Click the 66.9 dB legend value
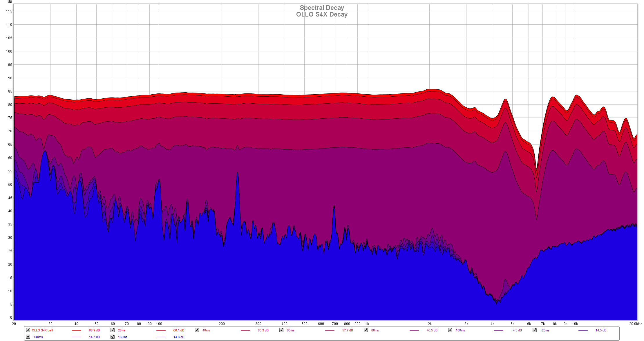This screenshot has height=341, width=644. tap(94, 330)
